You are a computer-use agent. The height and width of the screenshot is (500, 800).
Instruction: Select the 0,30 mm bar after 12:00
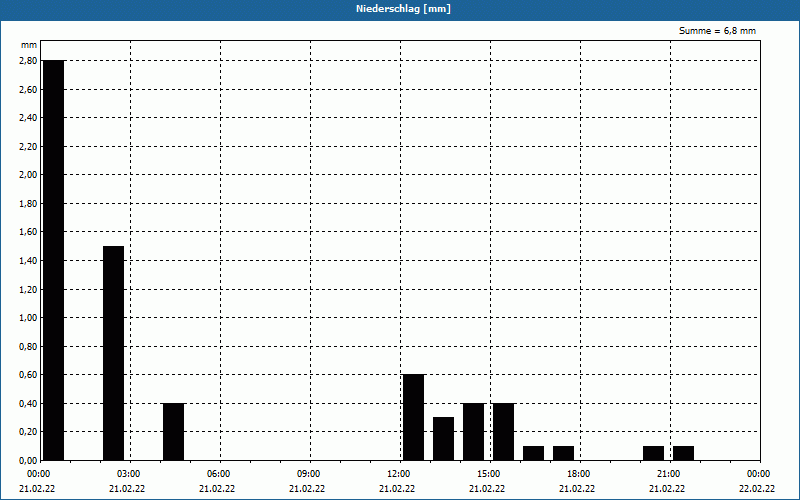tap(443, 439)
